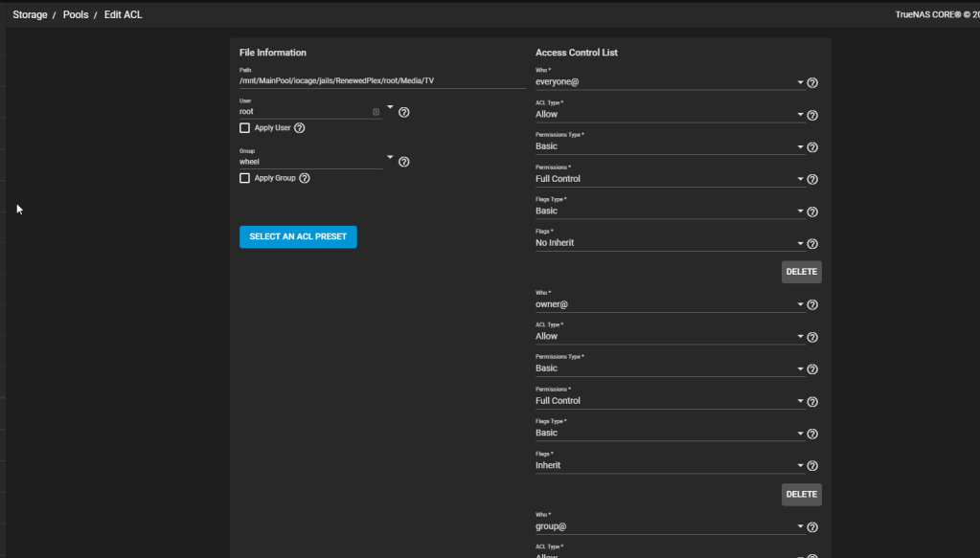Delete the everyone@ ACL entry
This screenshot has width=980, height=558.
(x=801, y=272)
